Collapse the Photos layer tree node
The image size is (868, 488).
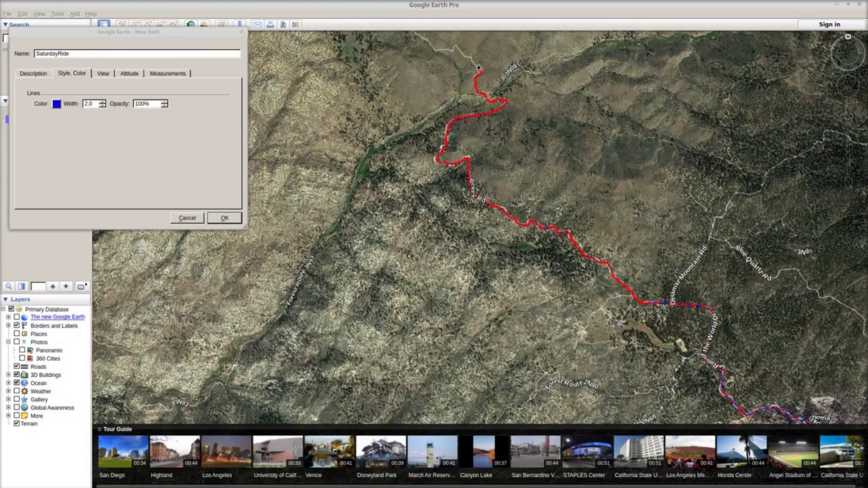coord(8,342)
